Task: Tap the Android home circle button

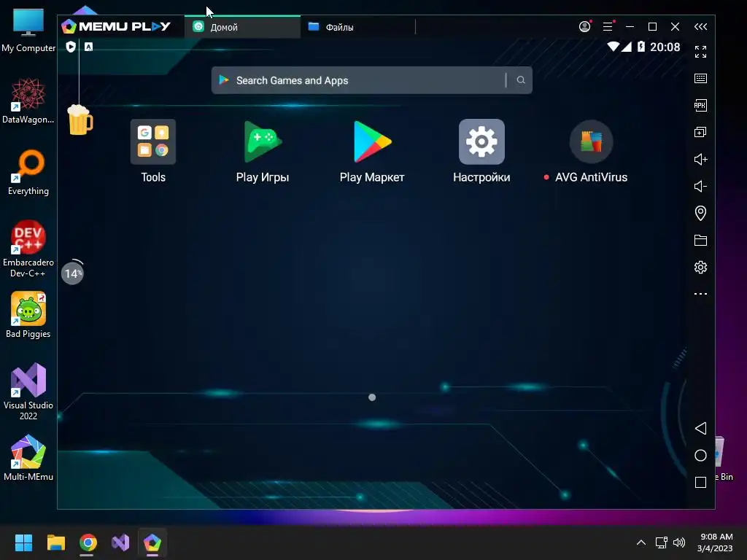Action: [700, 455]
